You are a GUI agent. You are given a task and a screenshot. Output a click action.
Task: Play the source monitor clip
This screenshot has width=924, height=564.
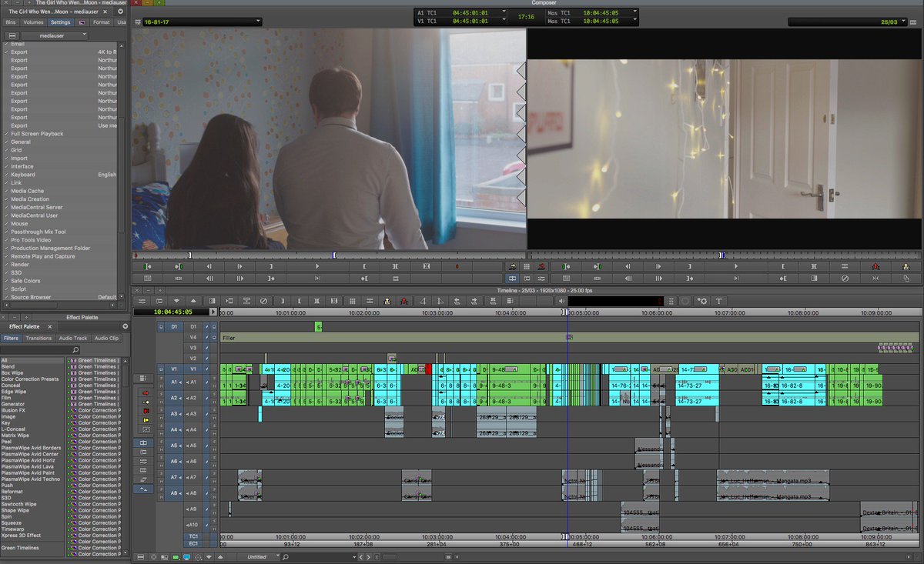(x=317, y=266)
